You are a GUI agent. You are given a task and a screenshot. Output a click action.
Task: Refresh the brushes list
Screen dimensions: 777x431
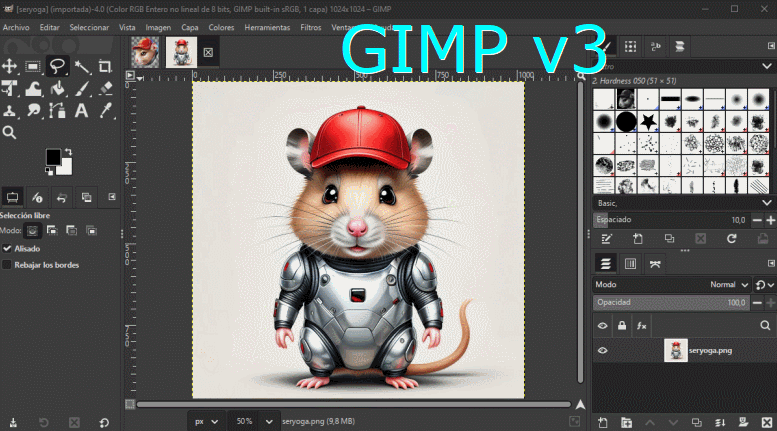pos(731,239)
